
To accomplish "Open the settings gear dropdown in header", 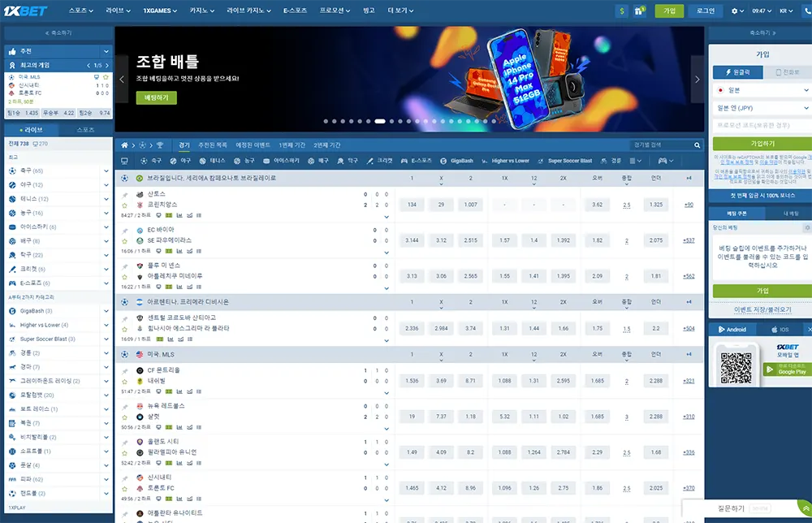I will pyautogui.click(x=737, y=11).
